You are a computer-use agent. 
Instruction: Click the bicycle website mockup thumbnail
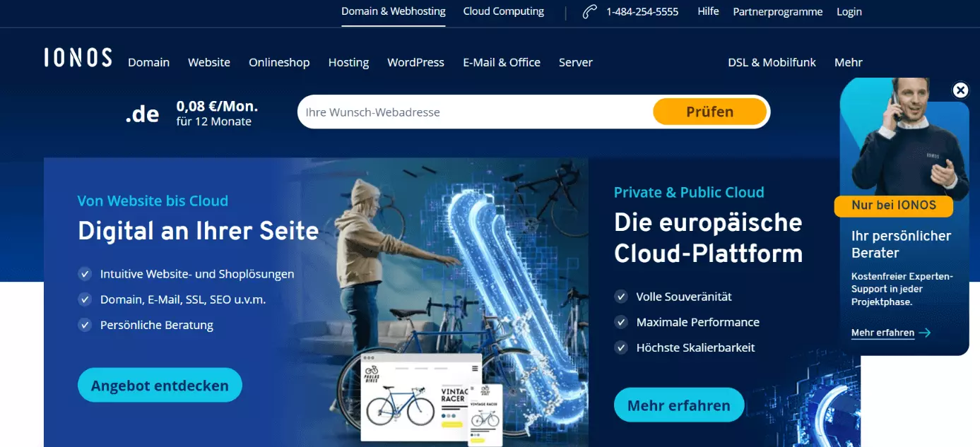[421, 398]
